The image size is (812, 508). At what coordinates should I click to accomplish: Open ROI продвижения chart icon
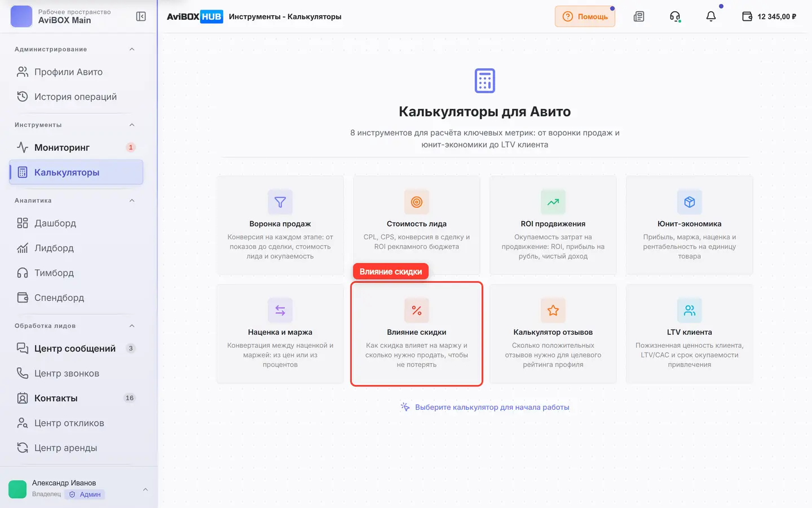(553, 202)
